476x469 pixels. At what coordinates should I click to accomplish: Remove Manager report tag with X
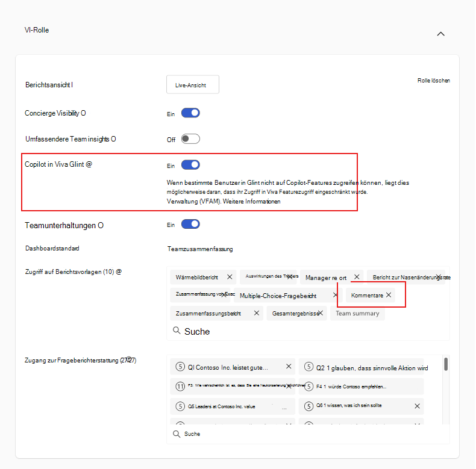(357, 277)
